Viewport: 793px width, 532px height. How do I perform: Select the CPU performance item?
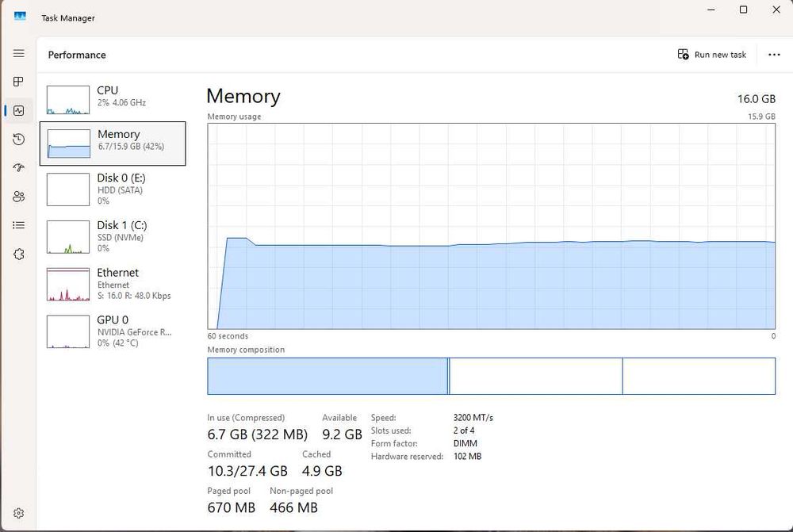coord(113,100)
